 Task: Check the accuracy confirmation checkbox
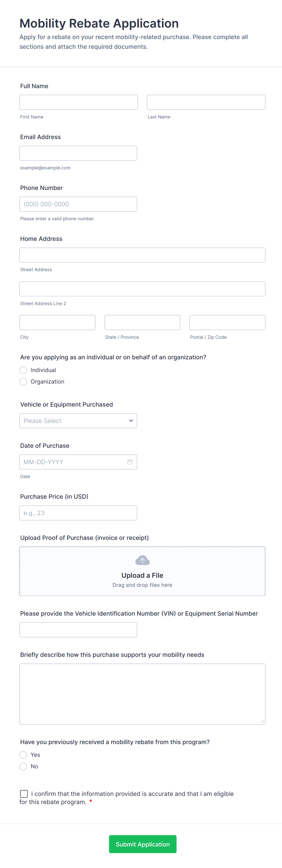click(24, 793)
